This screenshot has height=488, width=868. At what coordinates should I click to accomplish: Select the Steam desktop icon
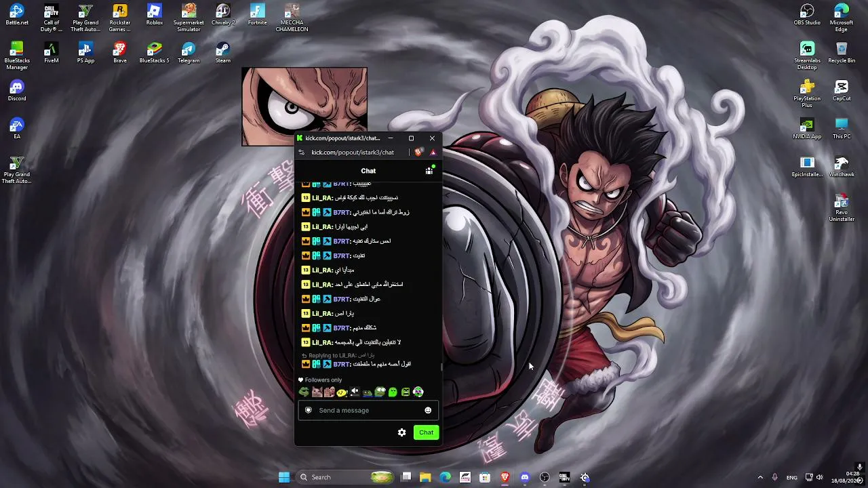point(223,53)
